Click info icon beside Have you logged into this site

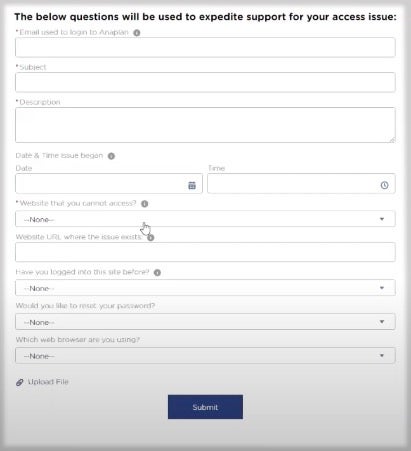(157, 273)
